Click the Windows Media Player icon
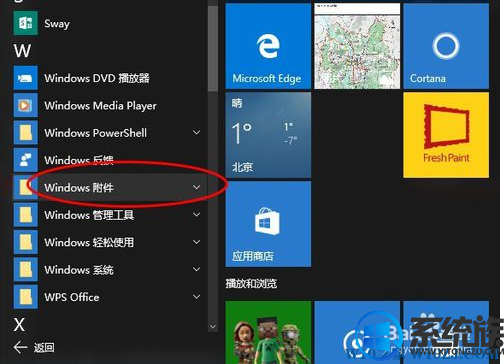 25,105
